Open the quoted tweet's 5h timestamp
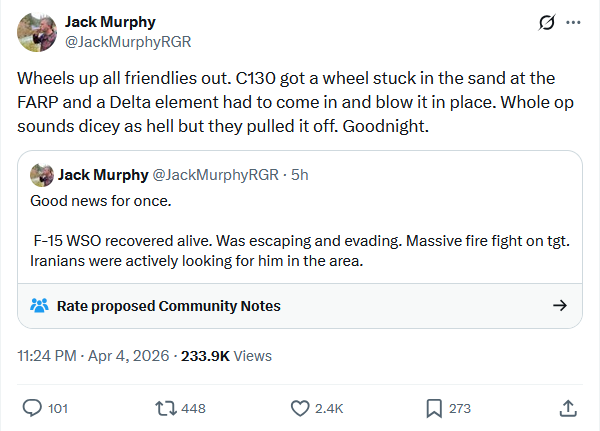Screen dimensions: 600x431 tap(299, 175)
